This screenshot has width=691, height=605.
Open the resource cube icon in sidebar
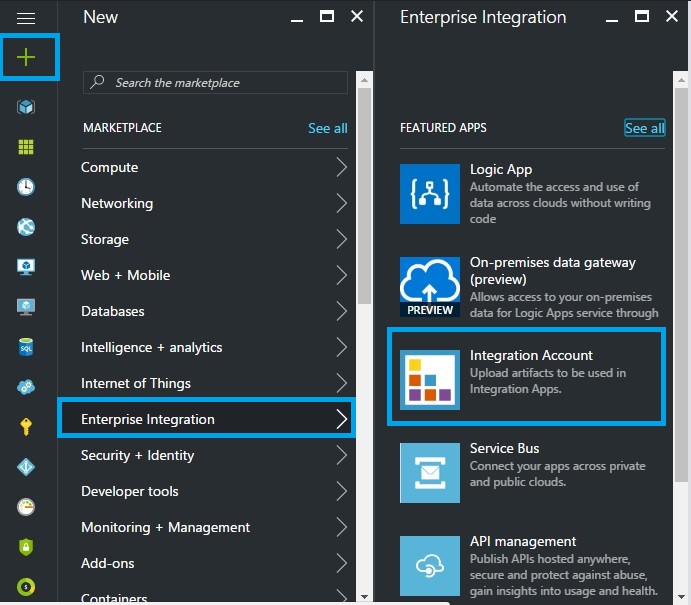[x=26, y=107]
